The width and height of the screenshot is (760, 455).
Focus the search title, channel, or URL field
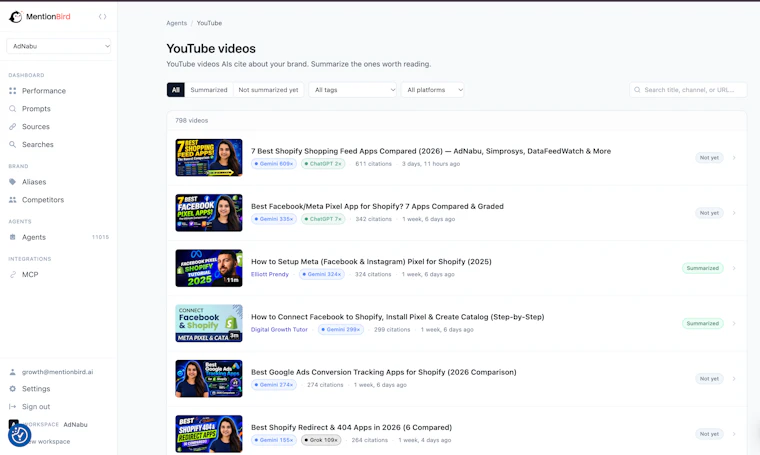tap(688, 90)
